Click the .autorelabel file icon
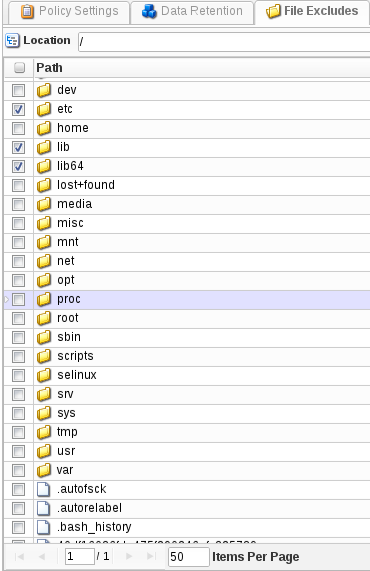Viewport: 370px width, 571px height. 44,508
